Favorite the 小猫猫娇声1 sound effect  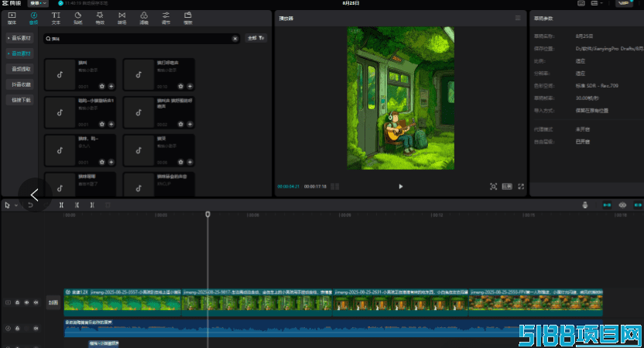pos(102,124)
